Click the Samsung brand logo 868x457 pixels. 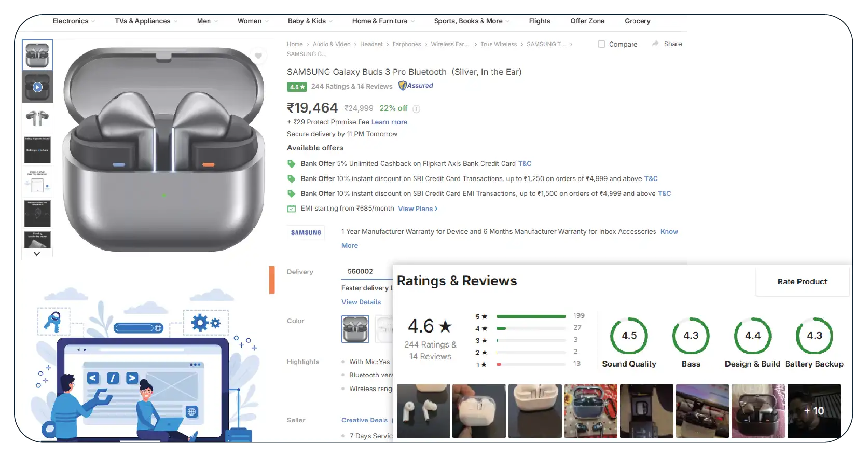coord(306,232)
